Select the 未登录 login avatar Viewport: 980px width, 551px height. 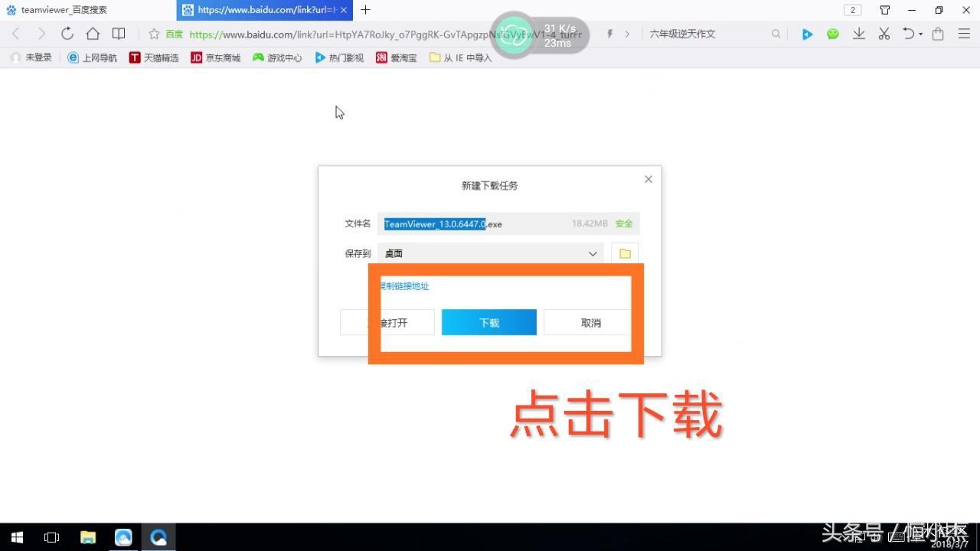pos(31,57)
